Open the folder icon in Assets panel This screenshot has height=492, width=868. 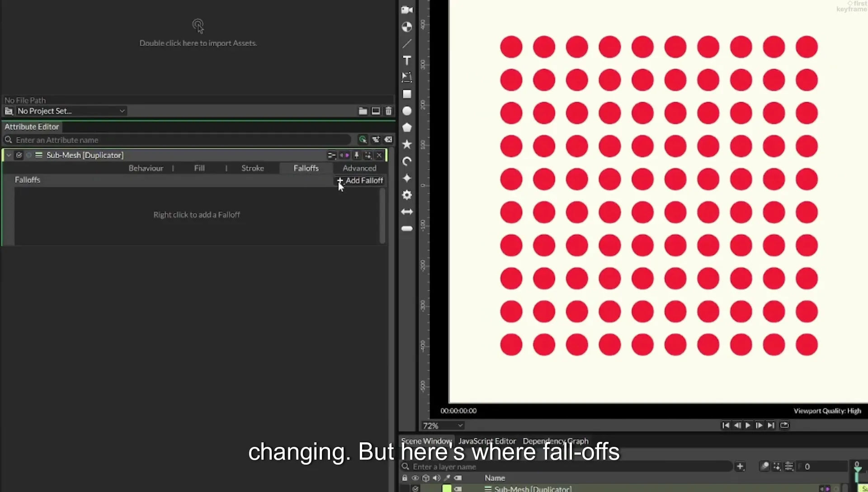pos(363,111)
